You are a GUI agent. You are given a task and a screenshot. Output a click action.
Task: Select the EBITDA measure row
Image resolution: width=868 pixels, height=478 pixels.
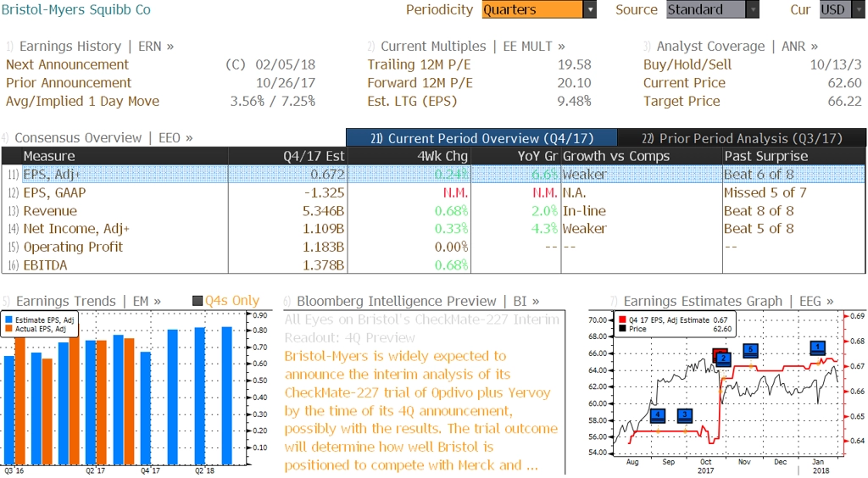433,265
